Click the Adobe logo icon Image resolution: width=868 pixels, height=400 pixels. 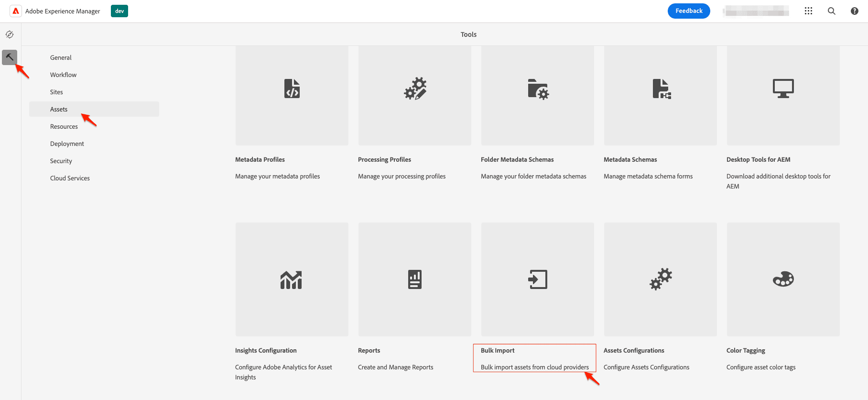coord(16,11)
